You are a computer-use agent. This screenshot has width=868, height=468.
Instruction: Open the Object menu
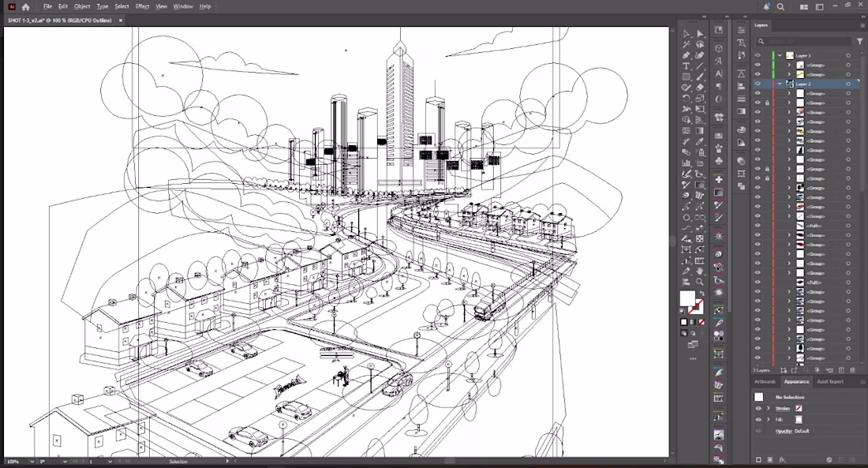click(x=82, y=6)
